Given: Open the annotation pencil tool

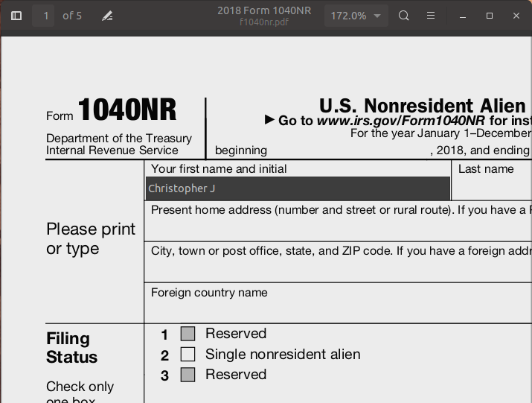Looking at the screenshot, I should tap(107, 16).
